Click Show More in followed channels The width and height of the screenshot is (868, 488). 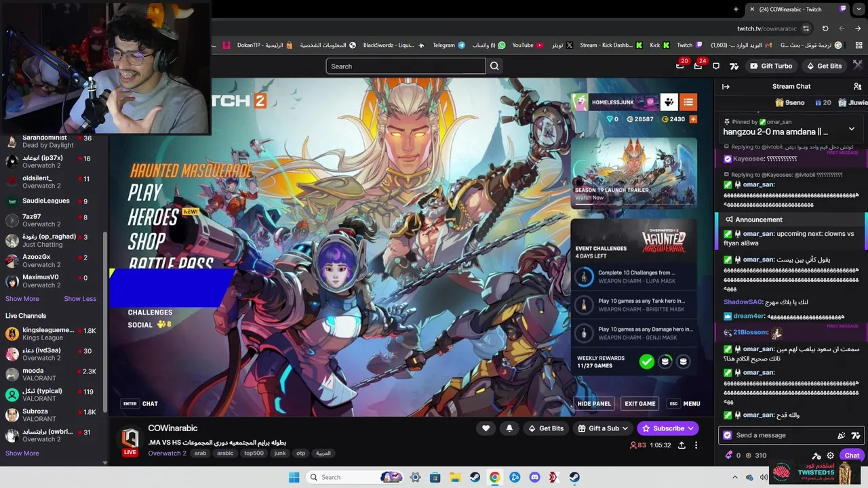tap(22, 299)
